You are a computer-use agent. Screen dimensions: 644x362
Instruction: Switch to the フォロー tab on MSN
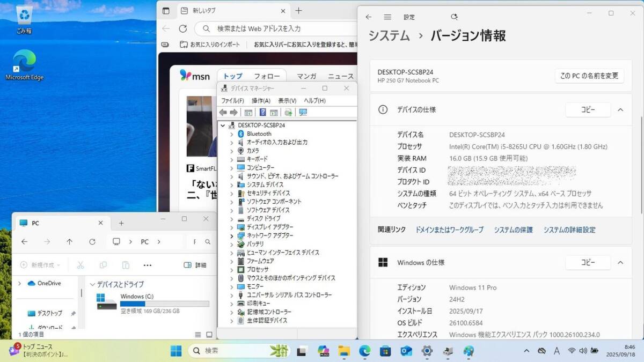(267, 76)
